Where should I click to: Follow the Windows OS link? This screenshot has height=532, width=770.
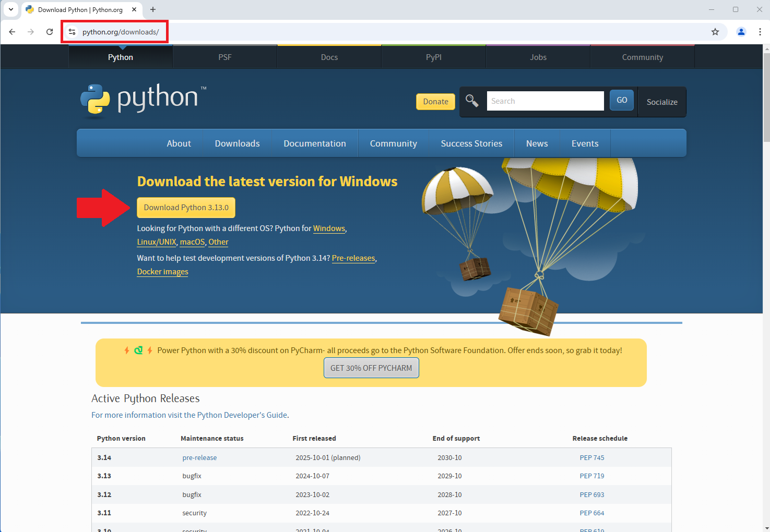pyautogui.click(x=329, y=228)
